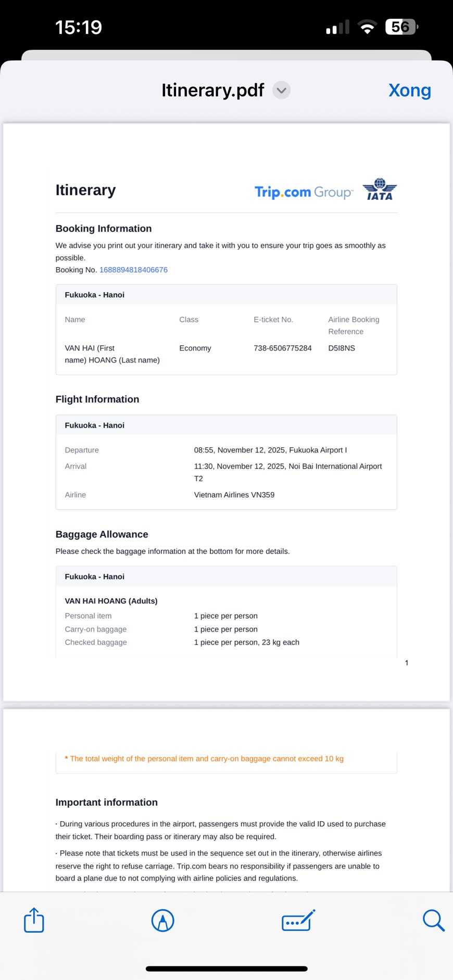Screen dimensions: 453x980
Task: Tap the battery indicator showing 56
Action: coord(401,27)
